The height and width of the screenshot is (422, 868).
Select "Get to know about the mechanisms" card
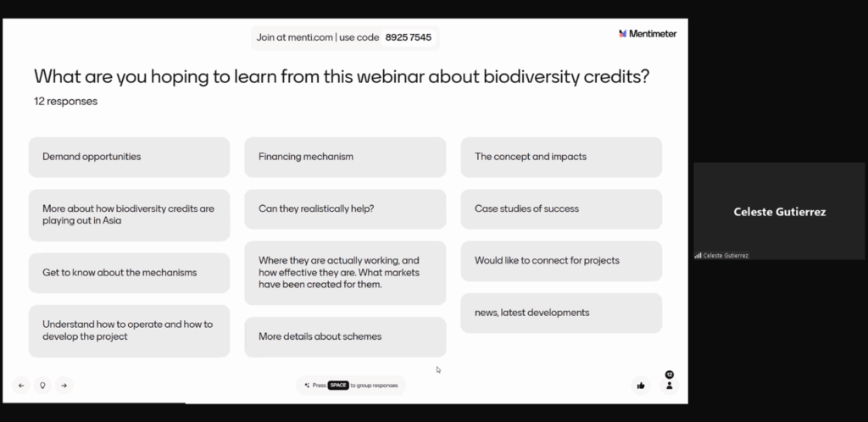pyautogui.click(x=129, y=272)
